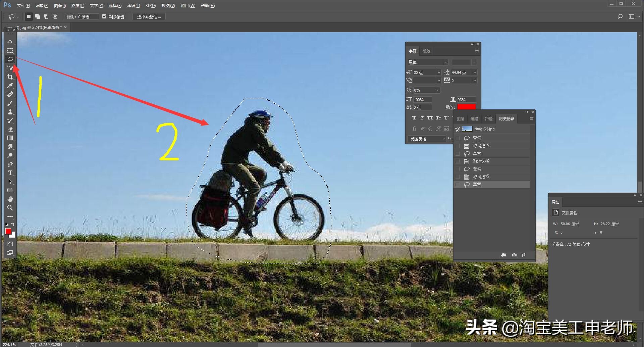Expand the 30 点 font size dropdown
644x347 pixels.
point(438,72)
